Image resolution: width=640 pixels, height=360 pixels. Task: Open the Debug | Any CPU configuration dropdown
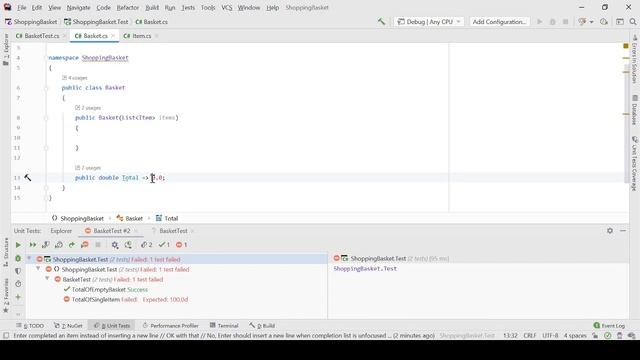tap(429, 22)
